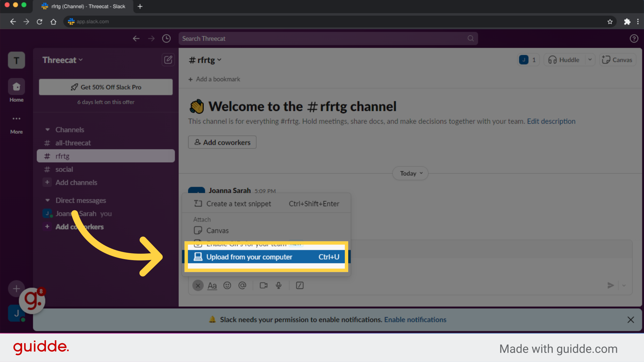Click the compose new message pencil icon
The width and height of the screenshot is (644, 362).
tap(168, 60)
